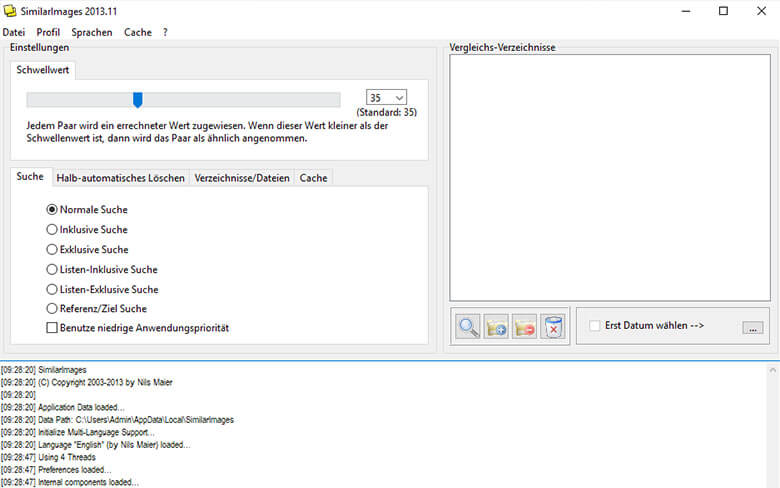This screenshot has height=488, width=780.
Task: Choose the Referenz/Ziel Suche radio button
Action: pos(52,309)
